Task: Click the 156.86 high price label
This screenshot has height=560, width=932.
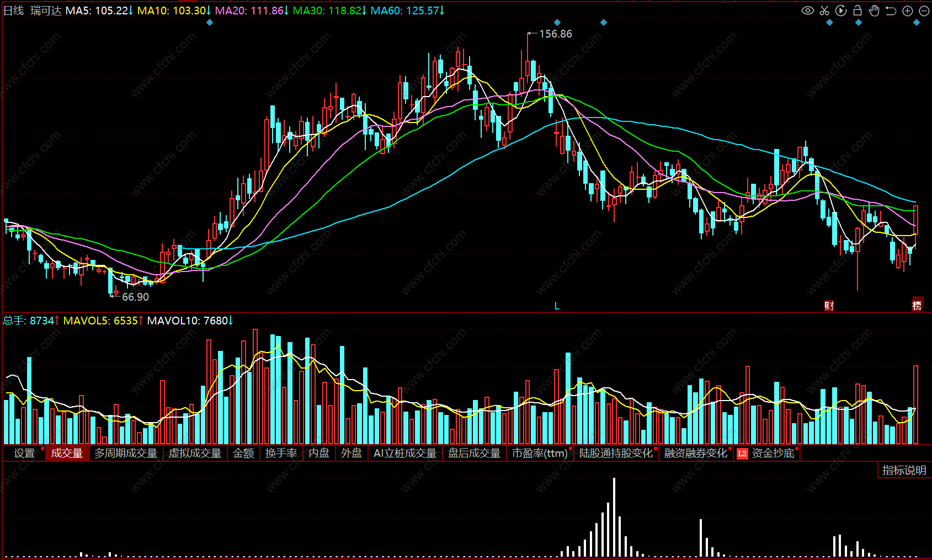Action: coord(556,34)
